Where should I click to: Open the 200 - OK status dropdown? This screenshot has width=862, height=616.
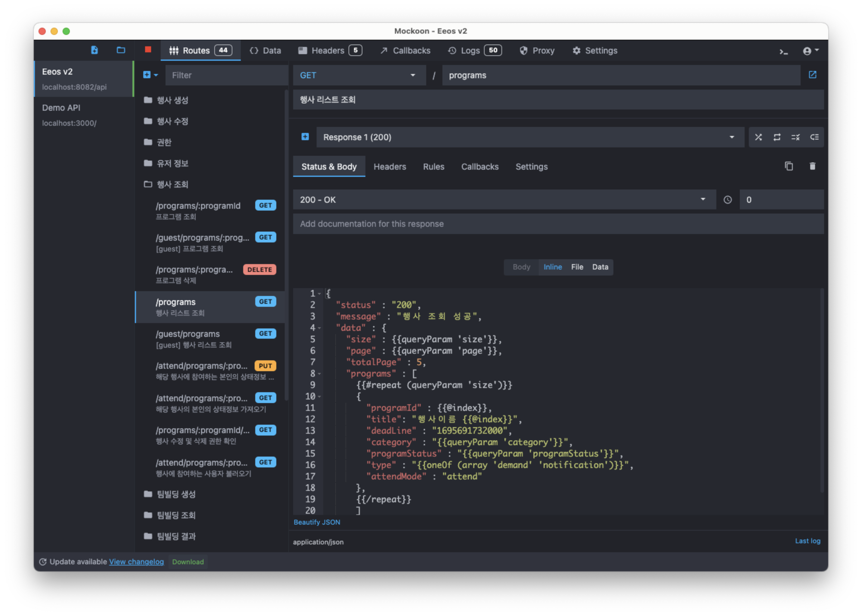pos(504,200)
